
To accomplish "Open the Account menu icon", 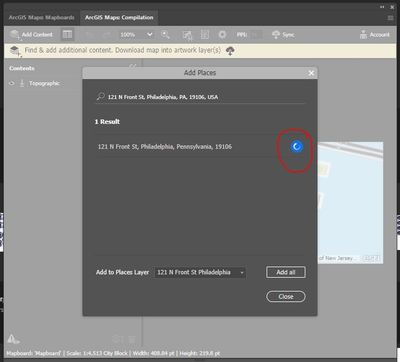I will [x=363, y=34].
